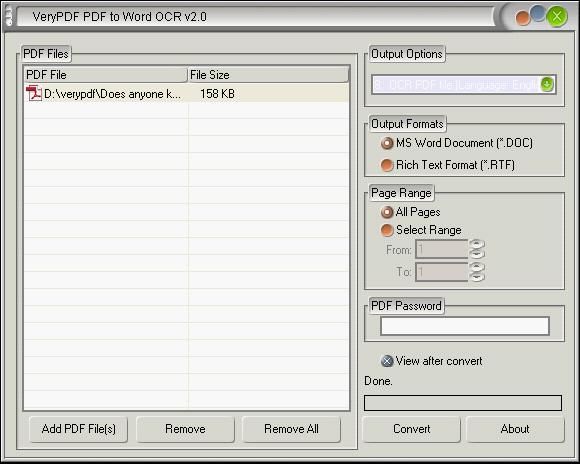Click the PDF file icon in list
Image resolution: width=580 pixels, height=464 pixels.
pos(34,93)
